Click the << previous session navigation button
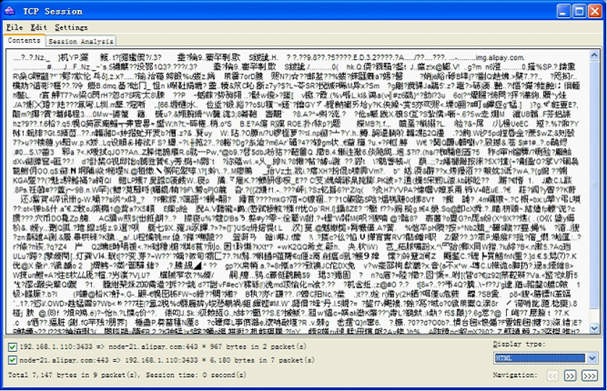The image size is (607, 391). pyautogui.click(x=552, y=375)
